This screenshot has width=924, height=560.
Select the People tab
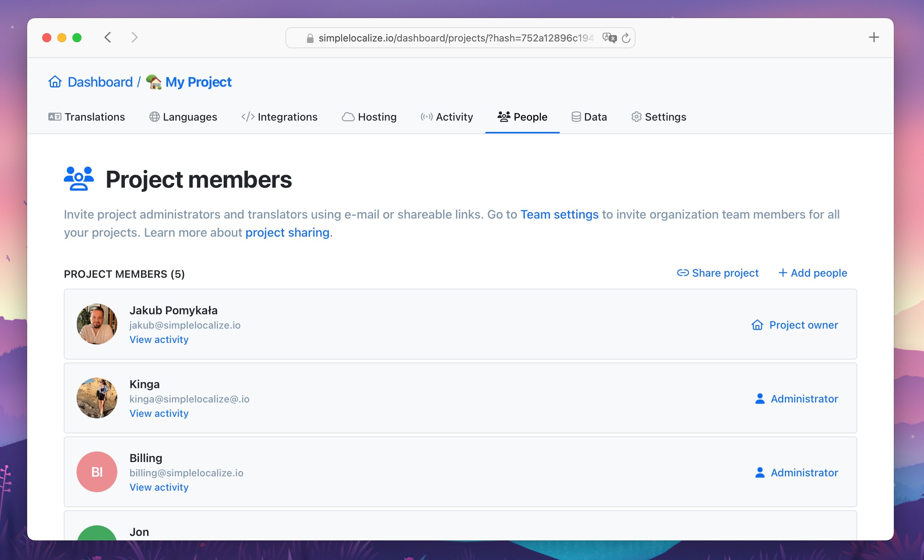pyautogui.click(x=522, y=117)
